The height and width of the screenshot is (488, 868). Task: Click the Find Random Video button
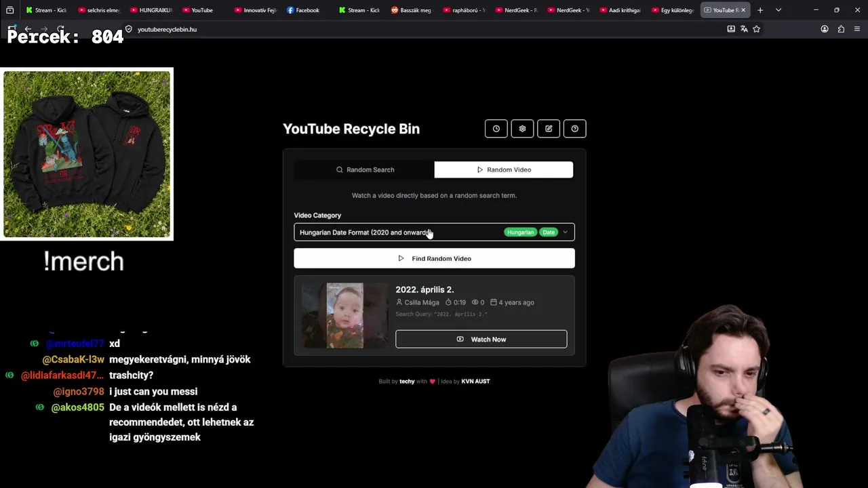pyautogui.click(x=434, y=258)
